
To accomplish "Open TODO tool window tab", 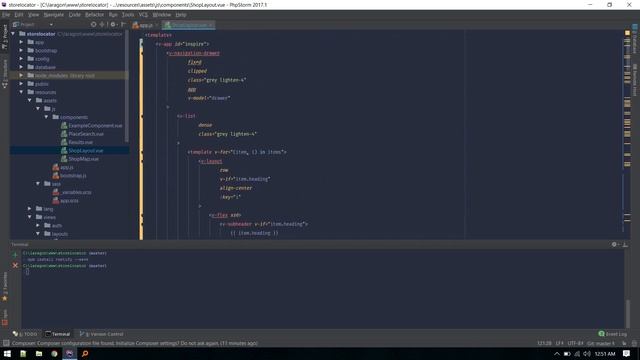I will pos(25,334).
